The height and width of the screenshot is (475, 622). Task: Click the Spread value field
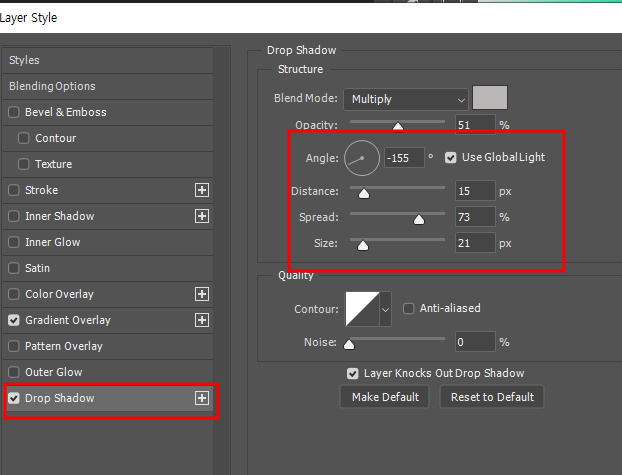pyautogui.click(x=475, y=217)
